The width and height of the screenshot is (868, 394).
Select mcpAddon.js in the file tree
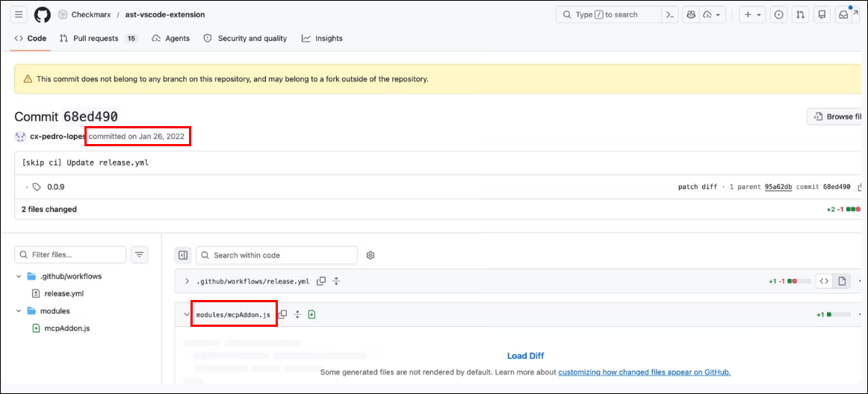tap(67, 328)
